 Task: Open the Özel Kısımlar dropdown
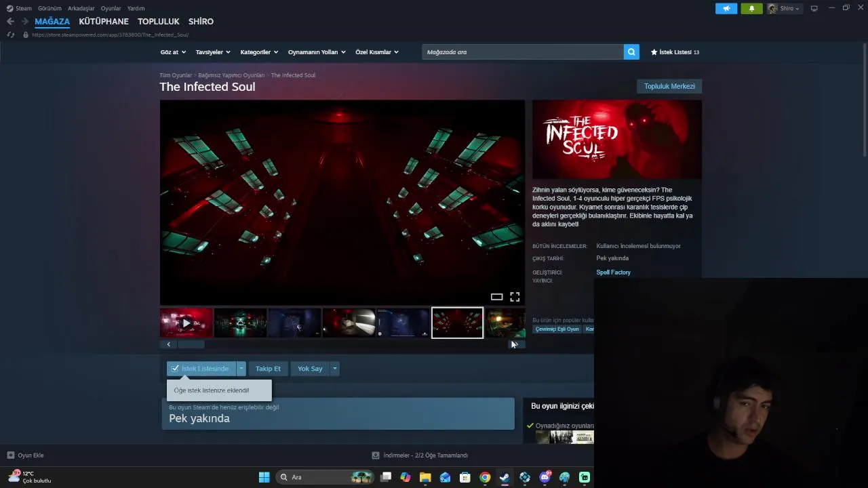(377, 52)
